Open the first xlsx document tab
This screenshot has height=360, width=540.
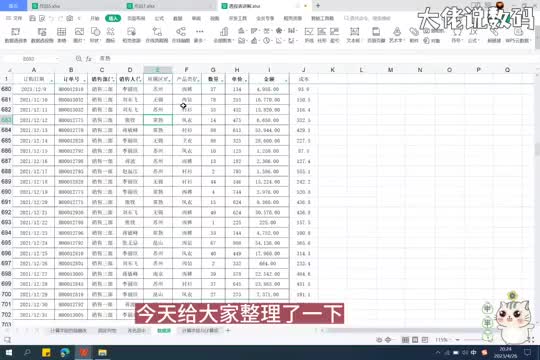74,6
